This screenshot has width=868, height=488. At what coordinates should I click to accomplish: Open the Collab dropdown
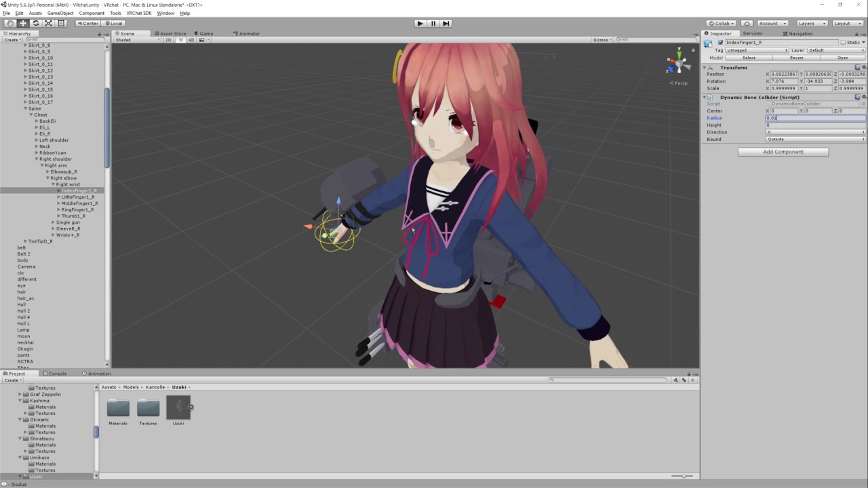pyautogui.click(x=721, y=23)
